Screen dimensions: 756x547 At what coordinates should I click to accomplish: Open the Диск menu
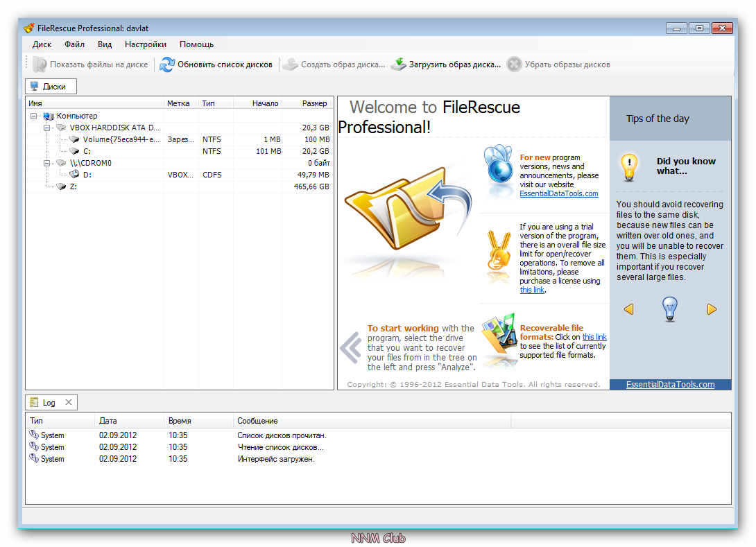[42, 44]
